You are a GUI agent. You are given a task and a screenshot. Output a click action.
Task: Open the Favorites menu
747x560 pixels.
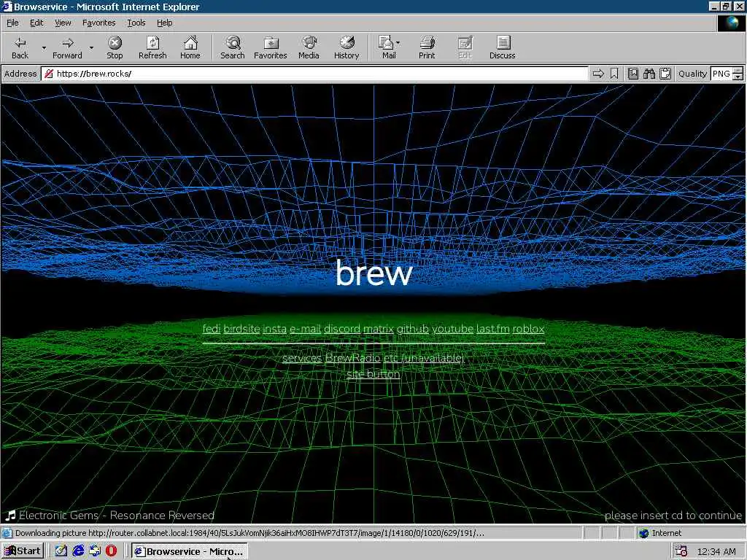point(98,23)
